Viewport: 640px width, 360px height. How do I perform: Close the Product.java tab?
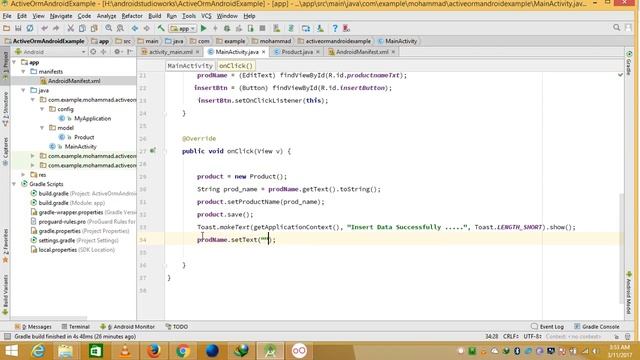point(318,52)
